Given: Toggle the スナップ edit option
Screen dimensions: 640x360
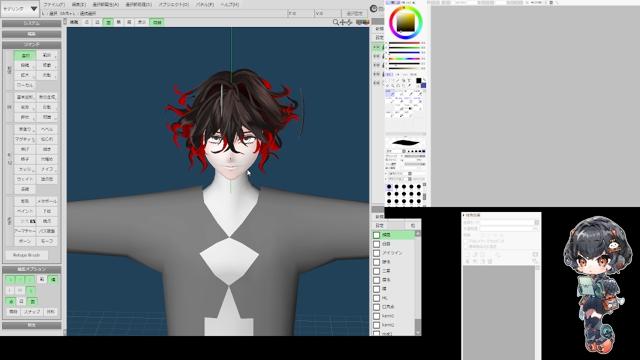Looking at the screenshot, I should (x=32, y=311).
